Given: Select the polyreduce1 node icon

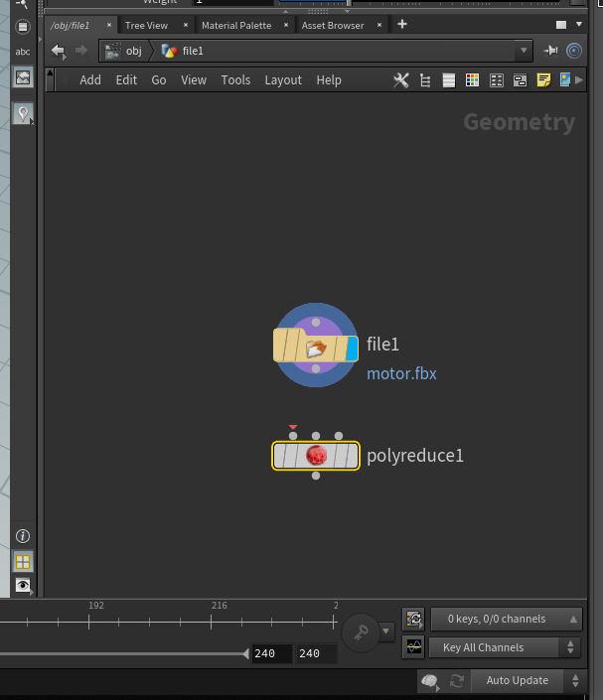Looking at the screenshot, I should point(316,456).
